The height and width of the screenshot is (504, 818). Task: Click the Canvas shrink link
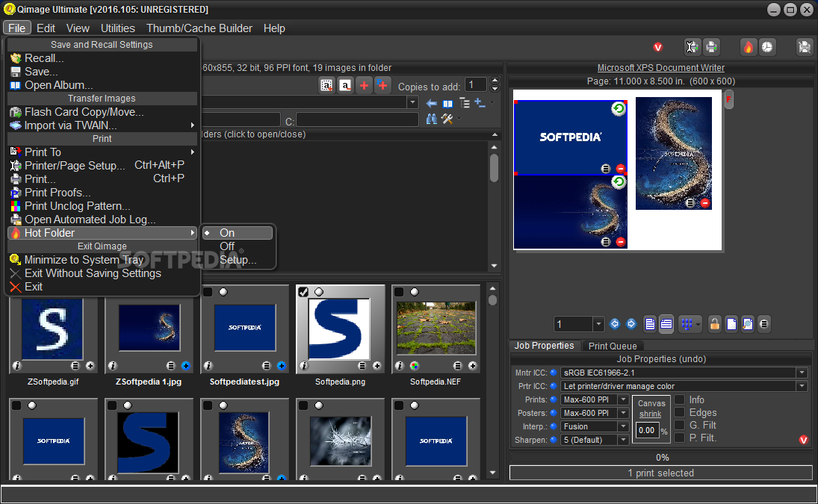pos(651,408)
